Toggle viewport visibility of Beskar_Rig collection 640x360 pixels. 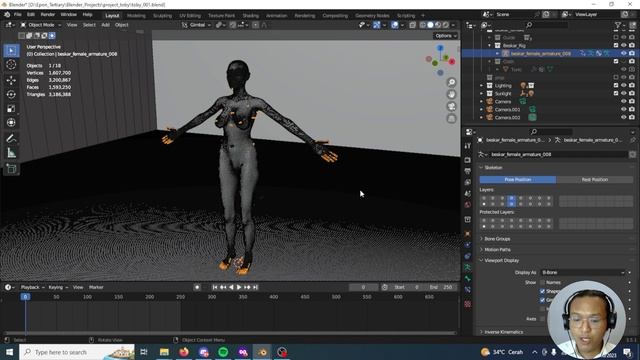[x=624, y=45]
